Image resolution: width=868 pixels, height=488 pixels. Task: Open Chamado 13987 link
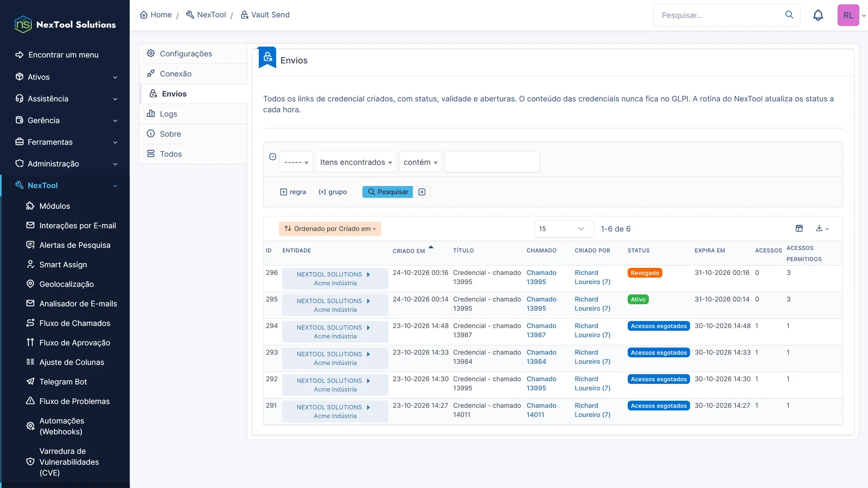point(541,330)
